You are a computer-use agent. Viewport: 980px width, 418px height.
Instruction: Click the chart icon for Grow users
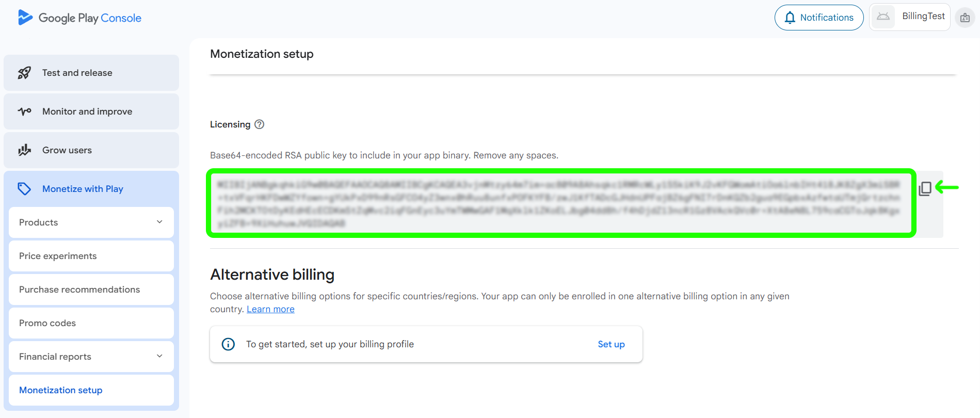pos(24,150)
